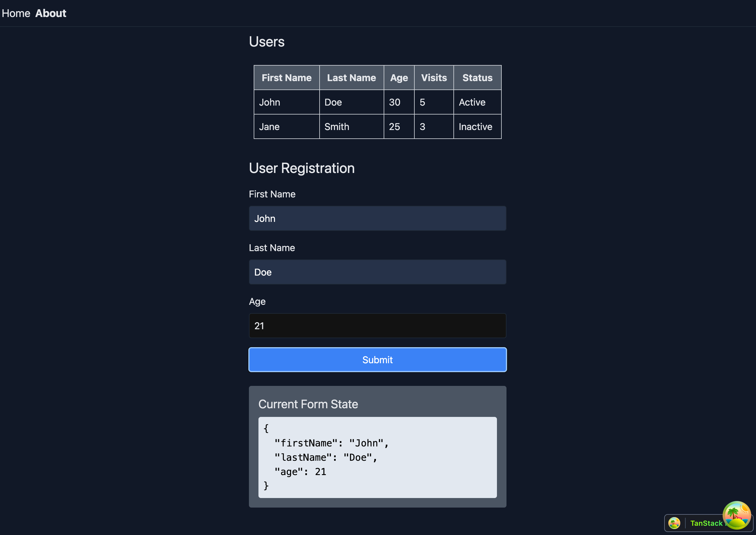Click the First Name column header

[286, 78]
